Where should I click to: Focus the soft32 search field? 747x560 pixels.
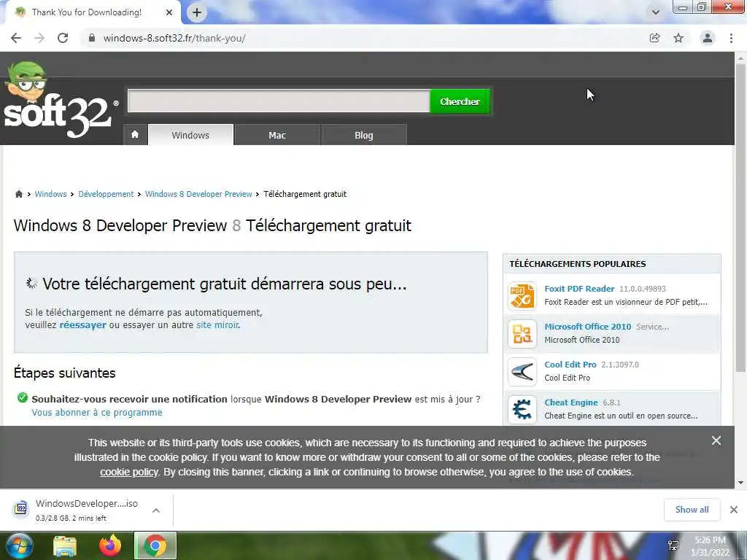pos(279,101)
